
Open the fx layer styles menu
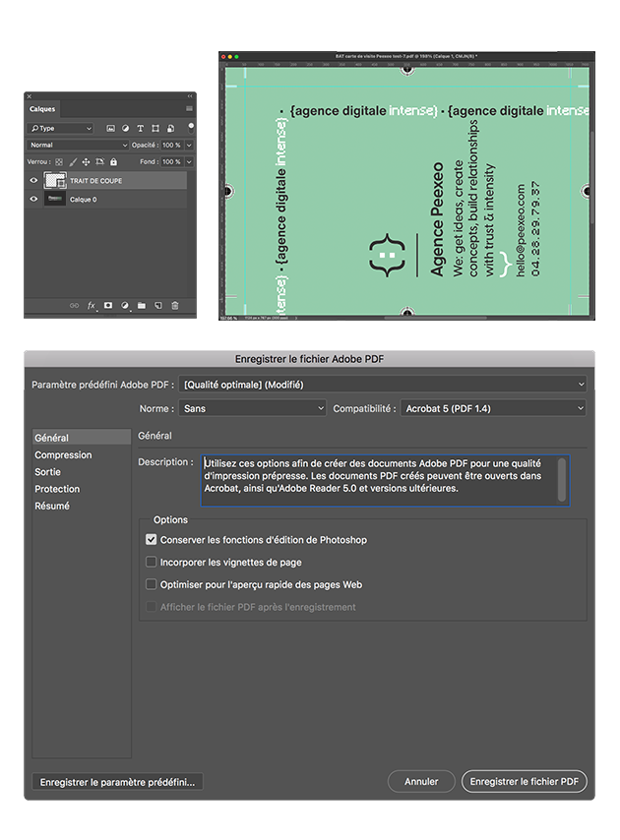click(x=92, y=305)
